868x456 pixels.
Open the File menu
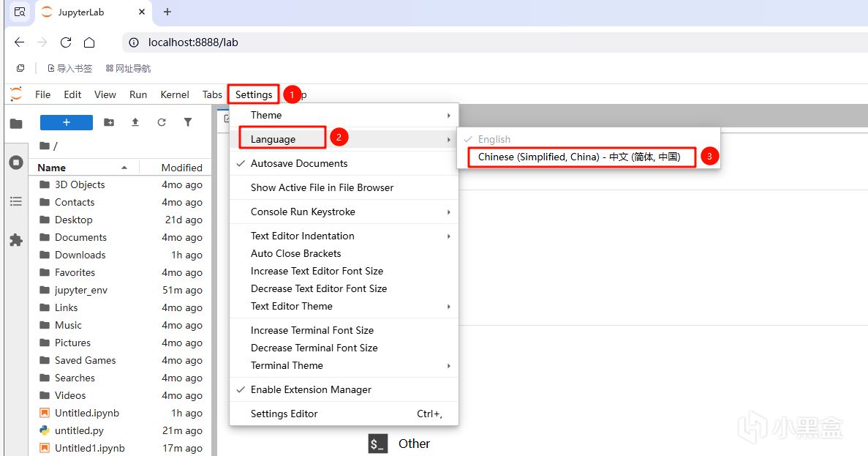[x=42, y=94]
